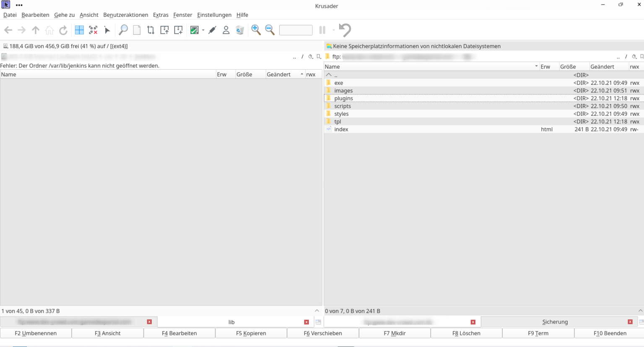Viewport: 644px width, 347px height.
Task: Open the dropdown arrow beside the sync icon
Action: coord(203,30)
